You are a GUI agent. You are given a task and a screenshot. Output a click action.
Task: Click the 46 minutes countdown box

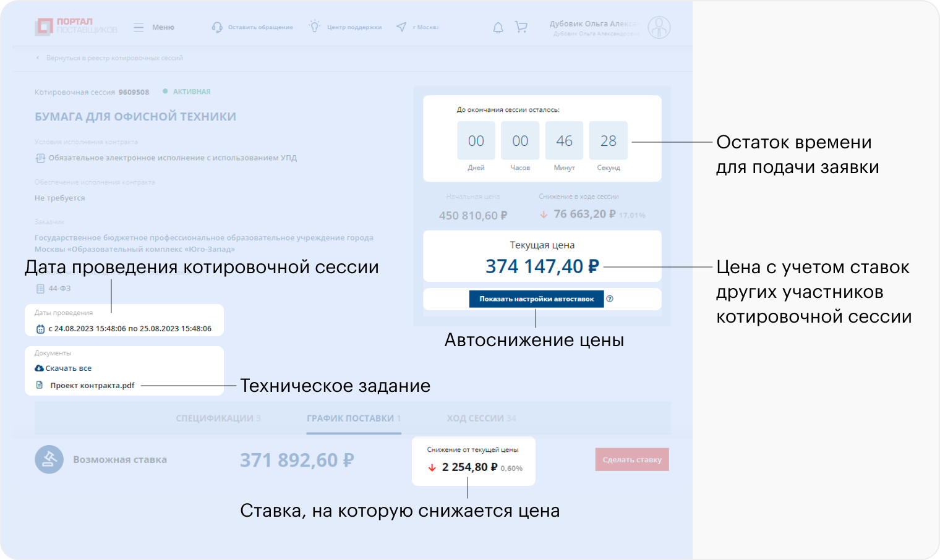point(564,141)
